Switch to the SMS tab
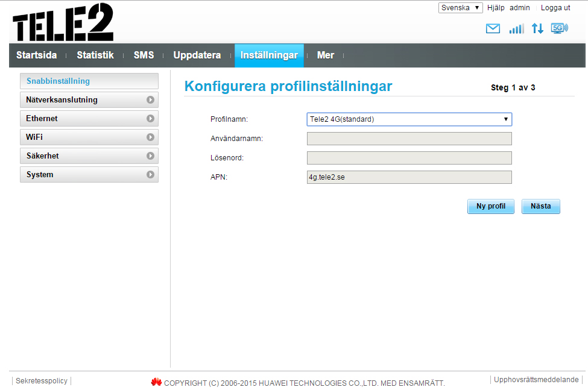This screenshot has width=588, height=390. 144,55
